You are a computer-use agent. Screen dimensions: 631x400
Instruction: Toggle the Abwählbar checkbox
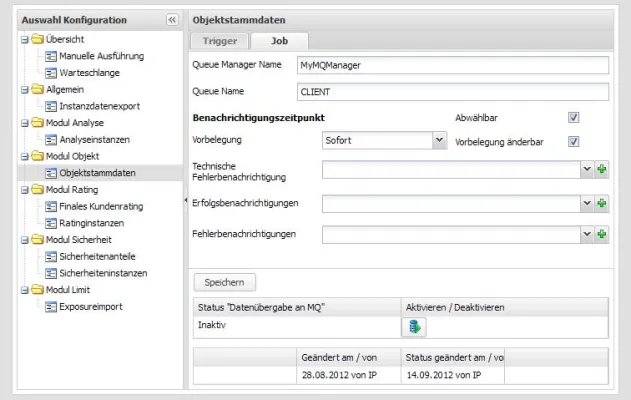tap(573, 117)
